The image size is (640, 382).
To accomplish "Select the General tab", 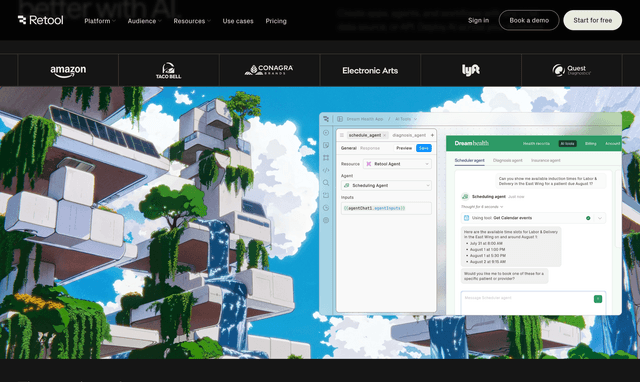I will tap(349, 148).
